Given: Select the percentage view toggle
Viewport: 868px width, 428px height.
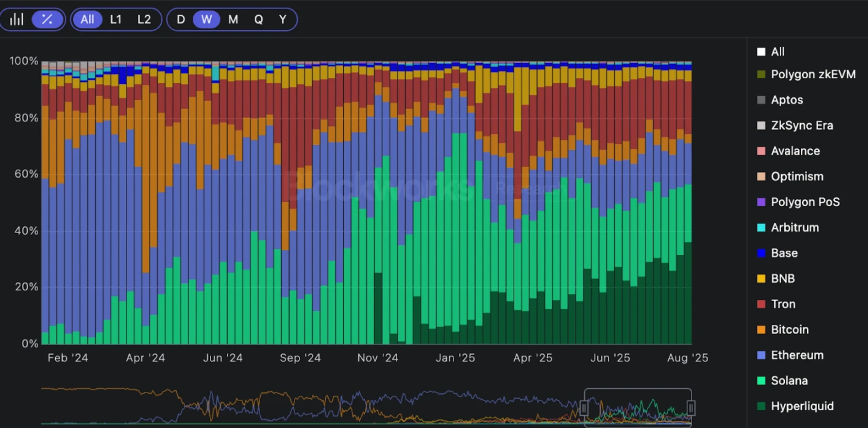Looking at the screenshot, I should 47,19.
